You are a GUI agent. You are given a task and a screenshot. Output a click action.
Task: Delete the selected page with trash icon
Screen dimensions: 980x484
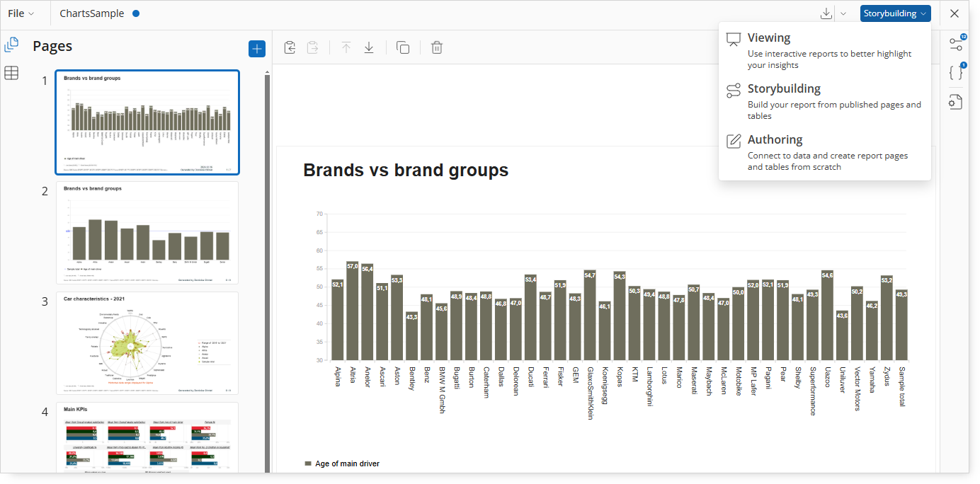pos(437,47)
